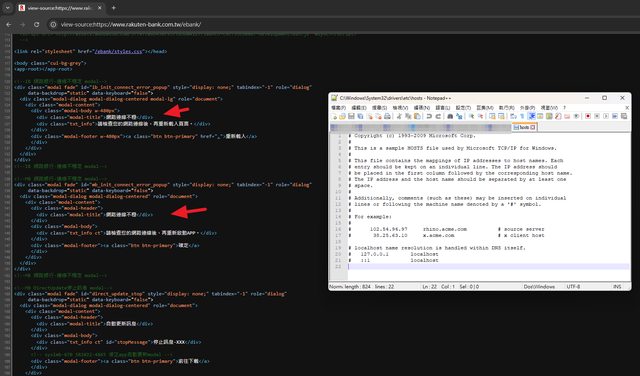Image resolution: width=640 pixels, height=376 pixels.
Task: Click Save Recorded Macro icon
Action: click(624, 116)
